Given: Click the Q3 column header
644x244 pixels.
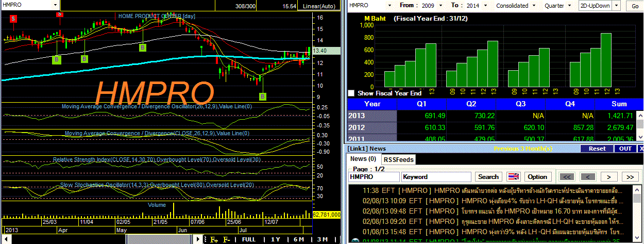Looking at the screenshot, I should 520,103.
